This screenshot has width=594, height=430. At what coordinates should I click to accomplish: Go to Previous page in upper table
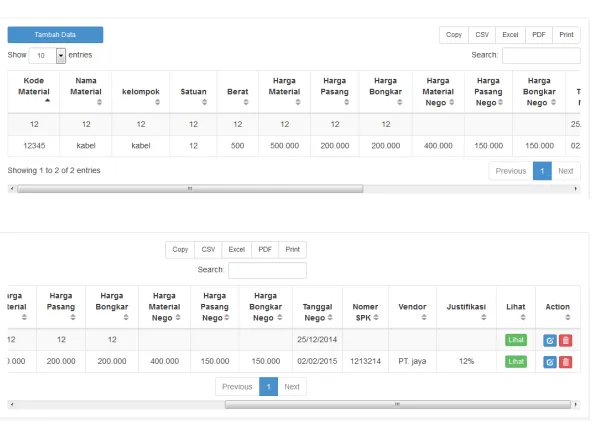(x=511, y=171)
